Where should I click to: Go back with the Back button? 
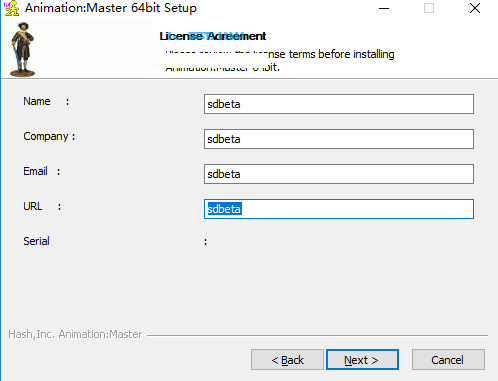(287, 360)
